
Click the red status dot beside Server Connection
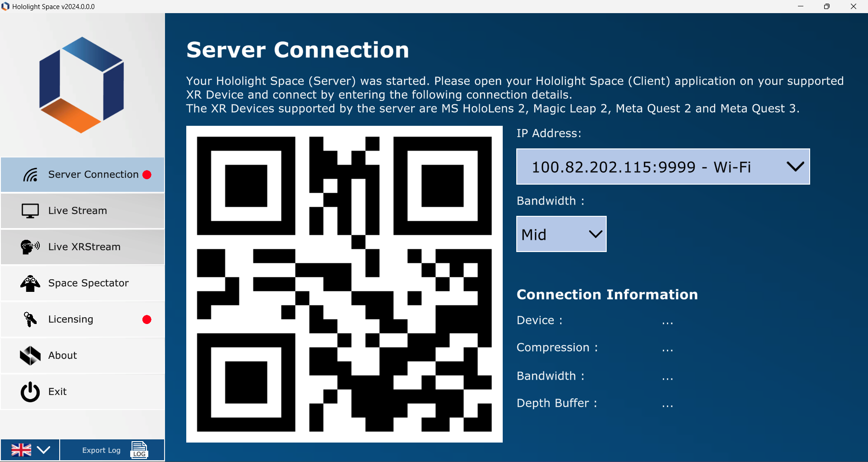tap(147, 175)
